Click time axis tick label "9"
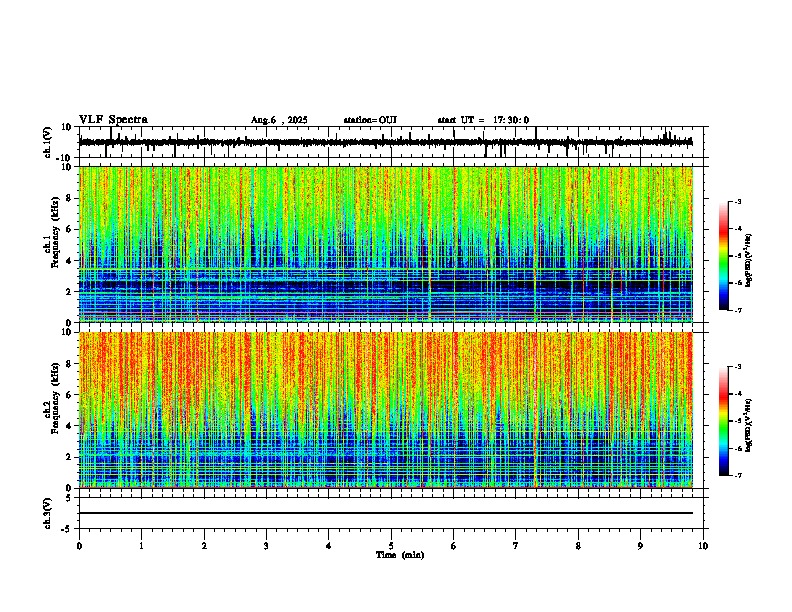The image size is (792, 612). (640, 546)
